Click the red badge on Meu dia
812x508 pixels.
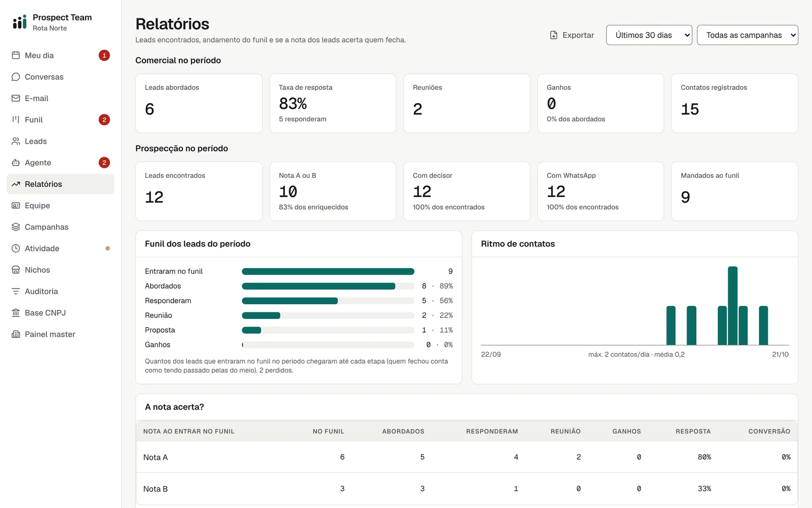104,55
